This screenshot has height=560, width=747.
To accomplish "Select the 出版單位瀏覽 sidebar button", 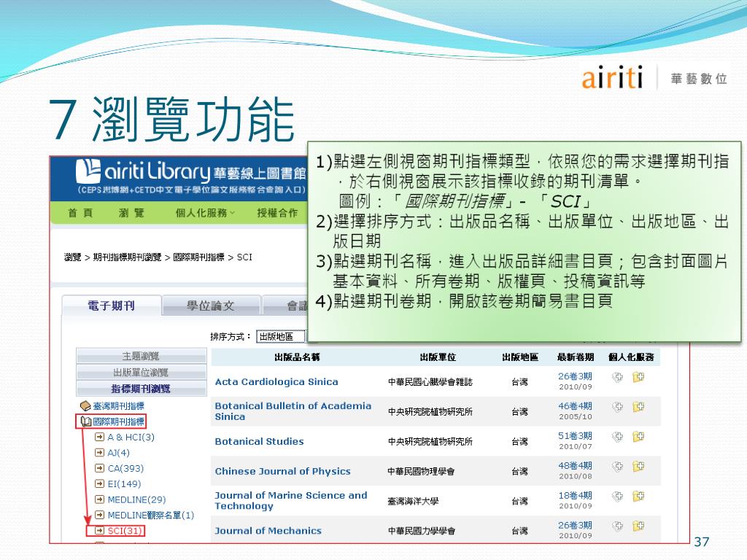I will pos(141,373).
